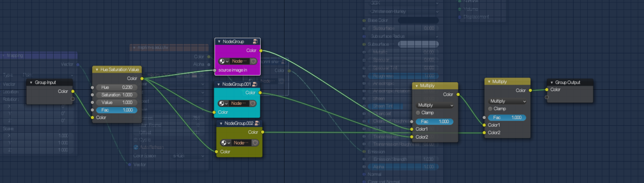Screen dimensions: 644x183
Task: Toggle fake user shield in NodeGroup.002
Action: pyautogui.click(x=255, y=143)
